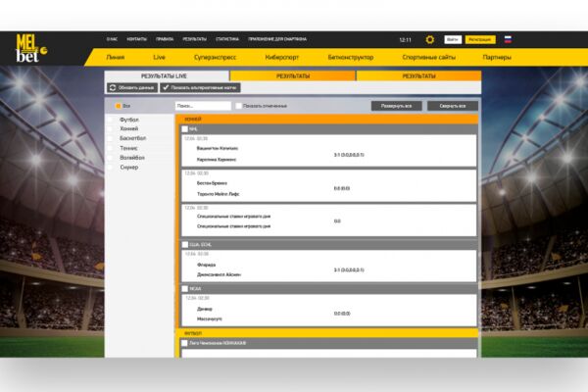Go to the Линия menu
The width and height of the screenshot is (588, 392).
(x=116, y=58)
